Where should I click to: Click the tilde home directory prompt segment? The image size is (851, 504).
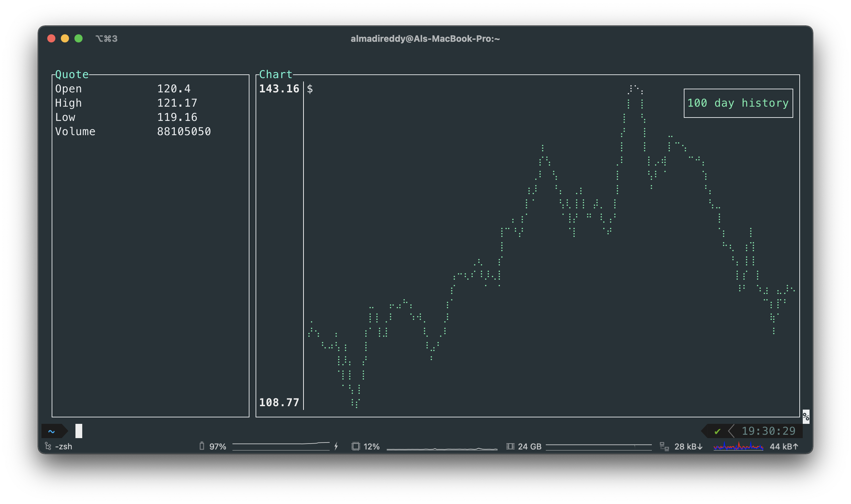point(52,431)
